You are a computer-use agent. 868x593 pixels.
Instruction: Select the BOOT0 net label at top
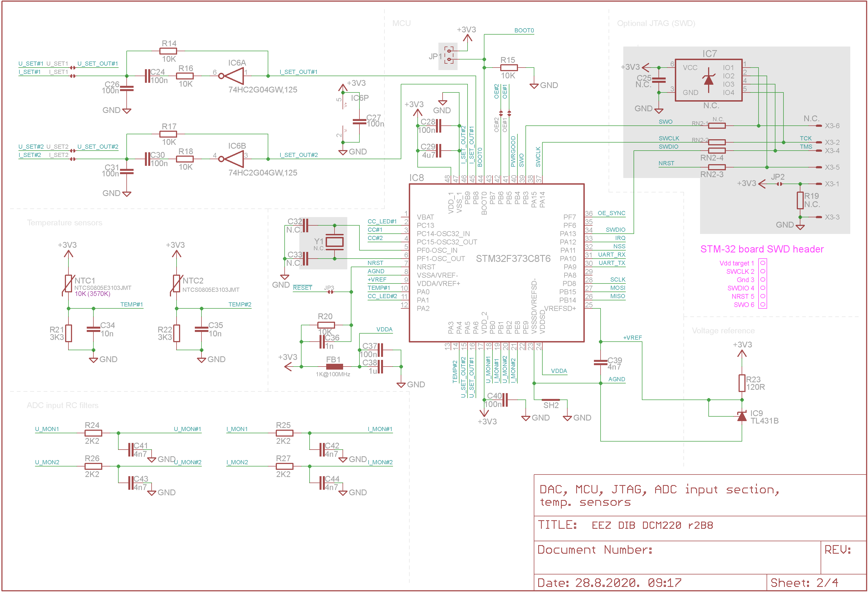pyautogui.click(x=524, y=30)
